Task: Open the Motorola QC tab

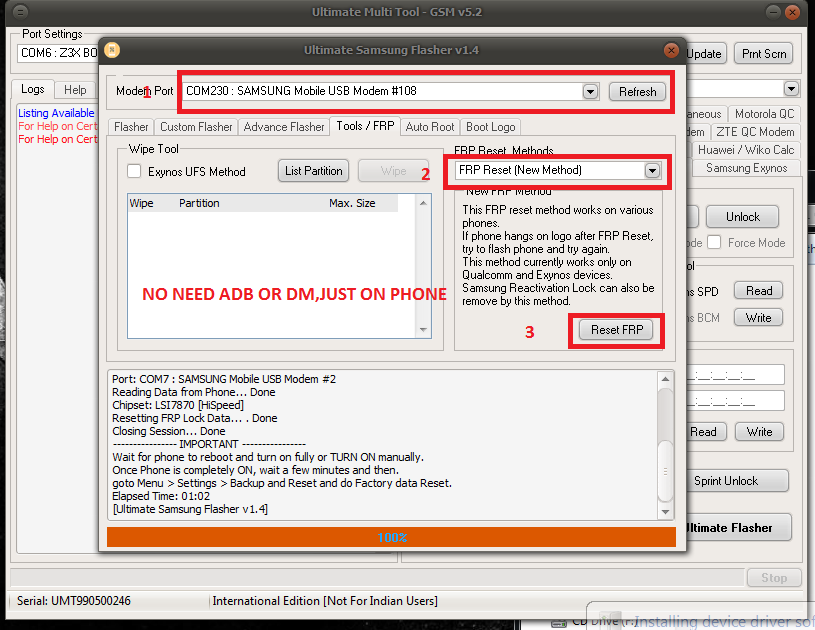Action: point(764,114)
